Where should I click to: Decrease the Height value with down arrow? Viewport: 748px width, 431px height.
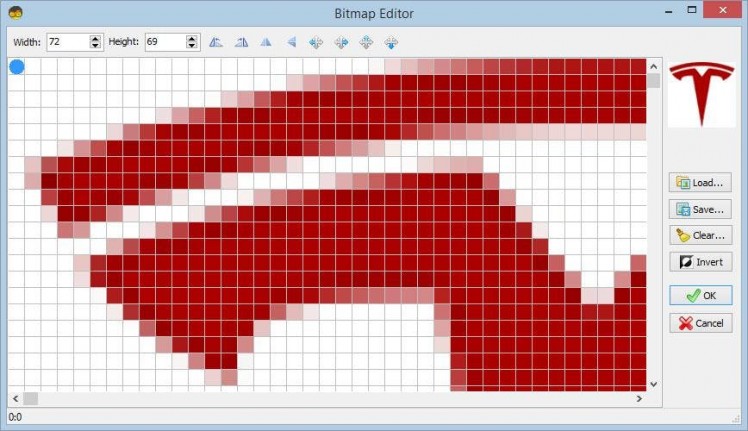click(192, 45)
